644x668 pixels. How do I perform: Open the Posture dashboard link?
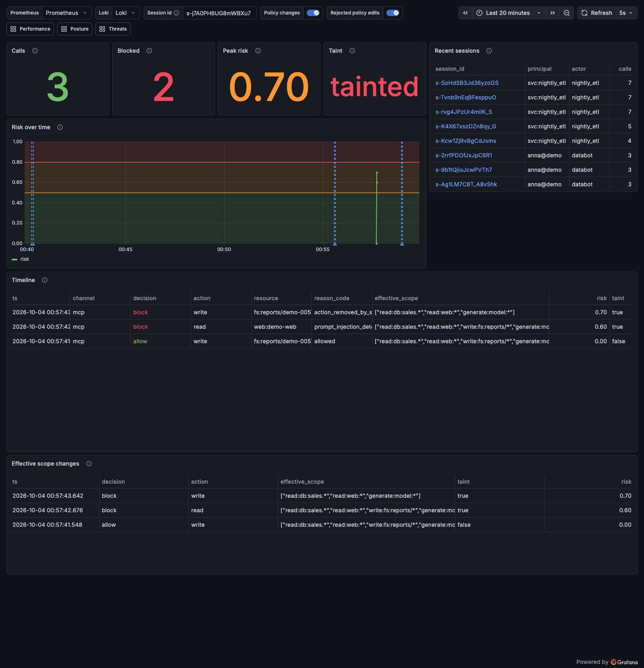coord(75,29)
